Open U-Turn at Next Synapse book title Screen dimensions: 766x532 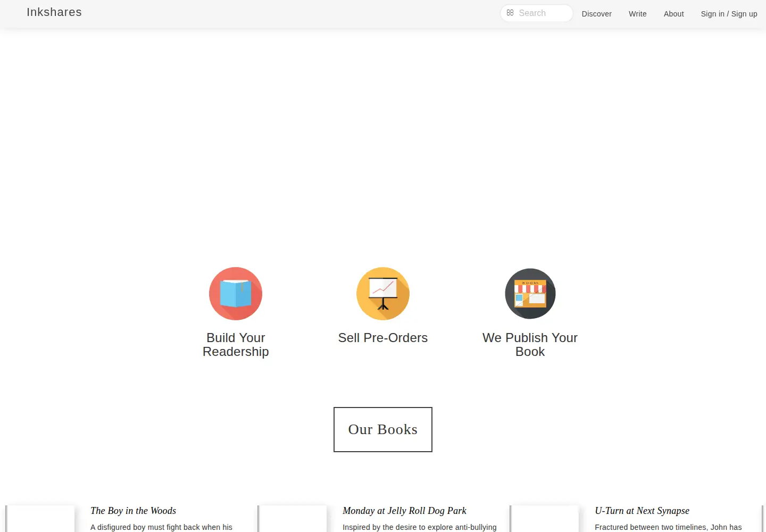[642, 511]
